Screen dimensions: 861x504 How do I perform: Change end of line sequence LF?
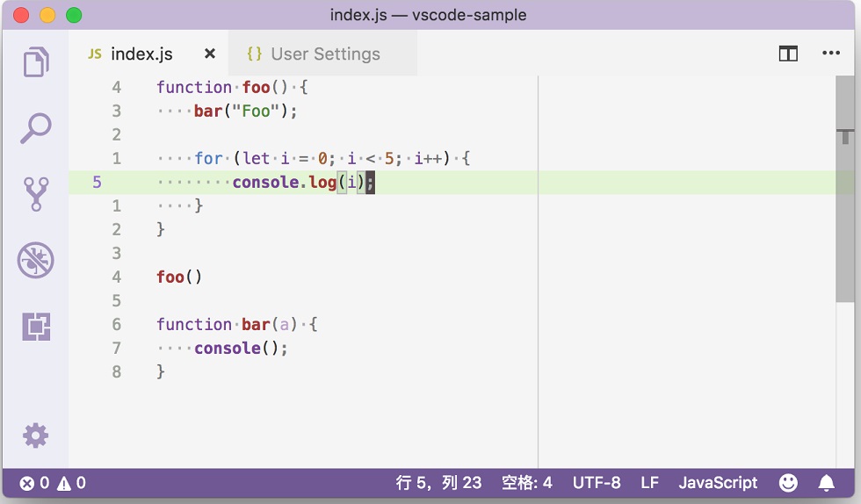point(649,483)
